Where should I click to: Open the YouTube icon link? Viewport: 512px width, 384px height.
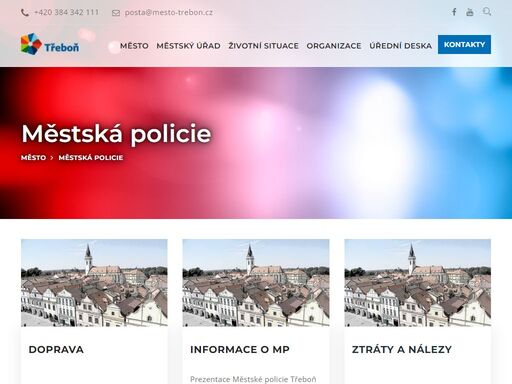[470, 12]
